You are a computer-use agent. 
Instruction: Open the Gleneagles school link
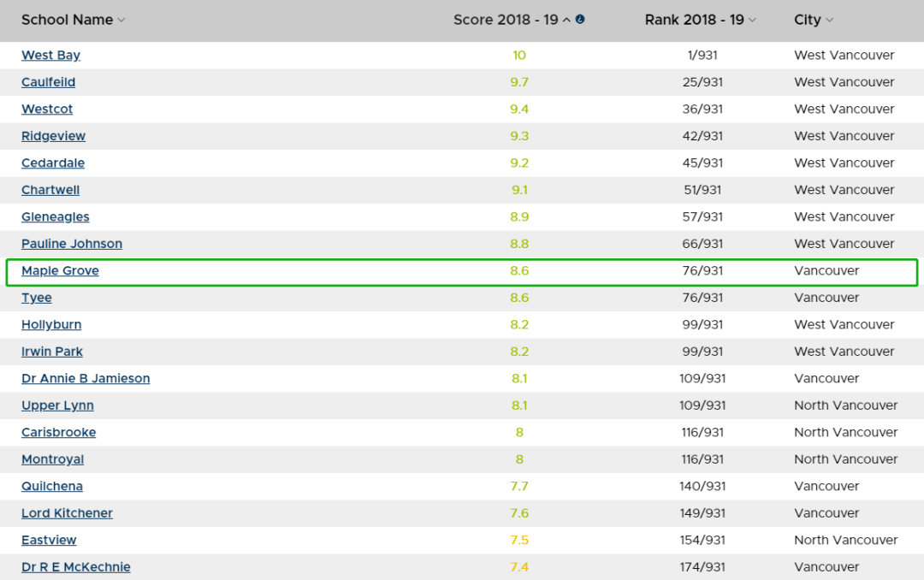pyautogui.click(x=56, y=217)
